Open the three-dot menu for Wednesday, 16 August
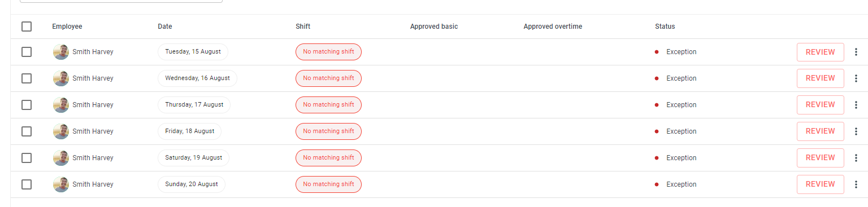 click(x=856, y=78)
